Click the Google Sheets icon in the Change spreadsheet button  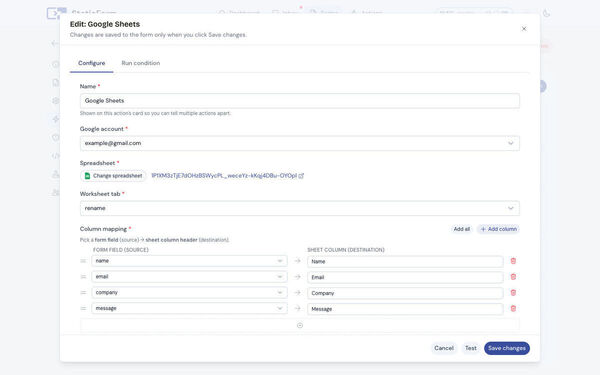click(87, 176)
